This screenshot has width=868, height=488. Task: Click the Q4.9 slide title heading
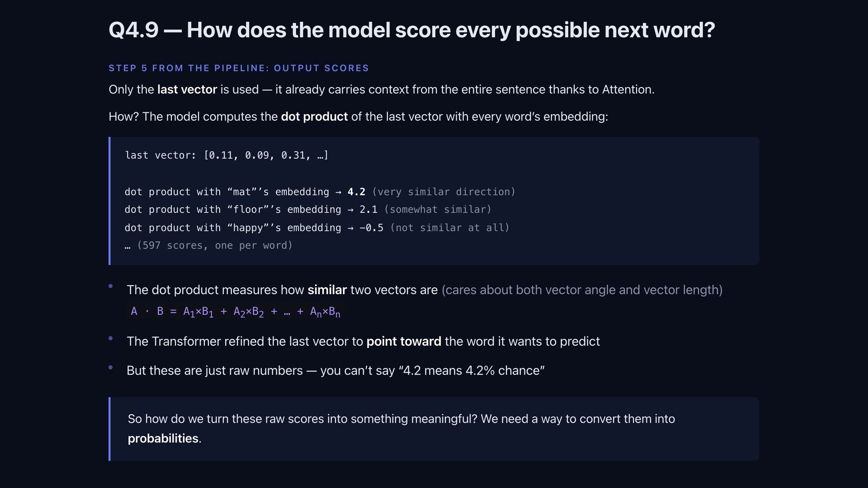pos(411,30)
